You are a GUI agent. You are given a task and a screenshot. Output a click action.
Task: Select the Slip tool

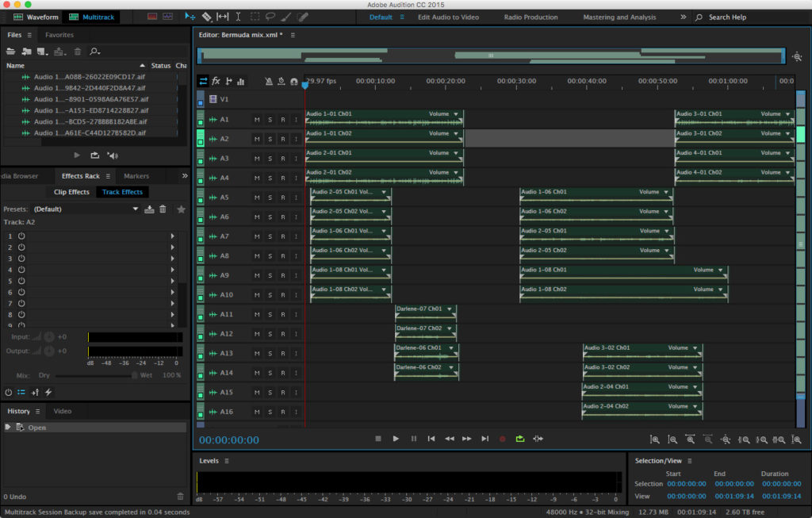(x=222, y=17)
